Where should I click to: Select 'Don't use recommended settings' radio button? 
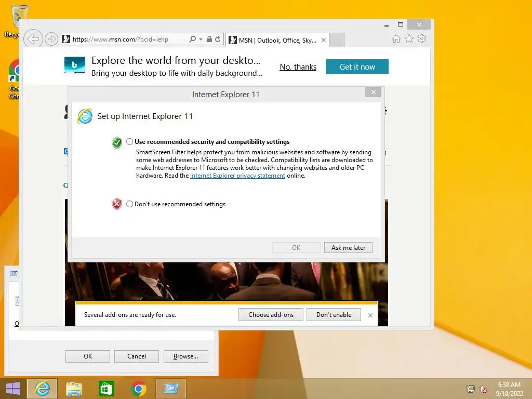(129, 204)
